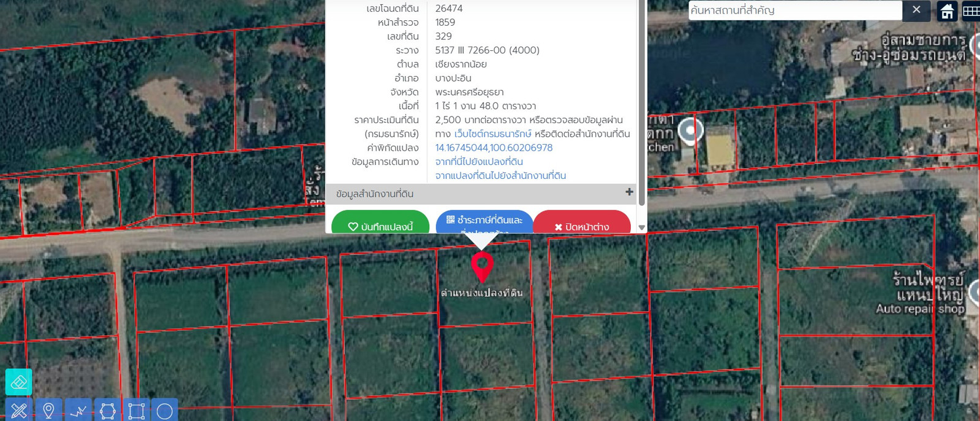
Task: Click the home icon button
Action: (947, 11)
